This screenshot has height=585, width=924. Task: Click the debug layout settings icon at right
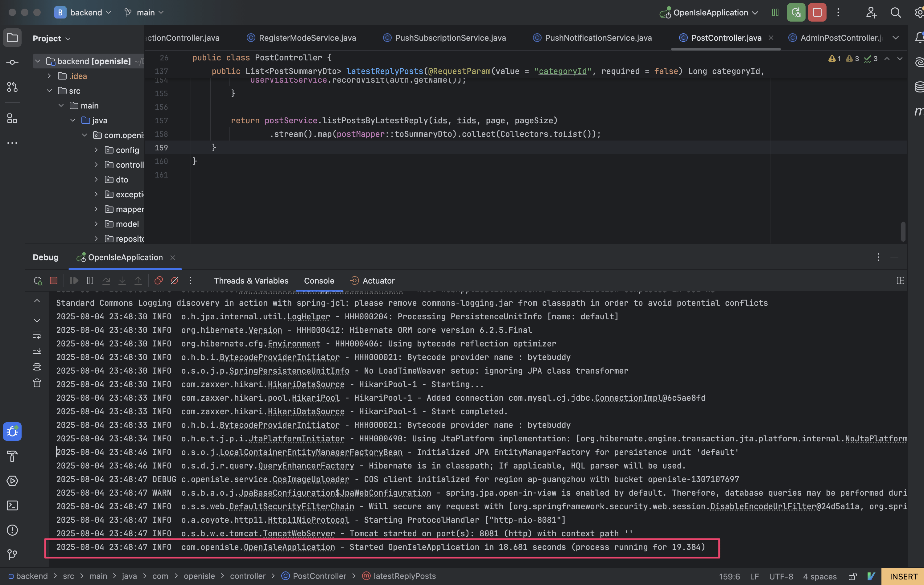coord(900,280)
